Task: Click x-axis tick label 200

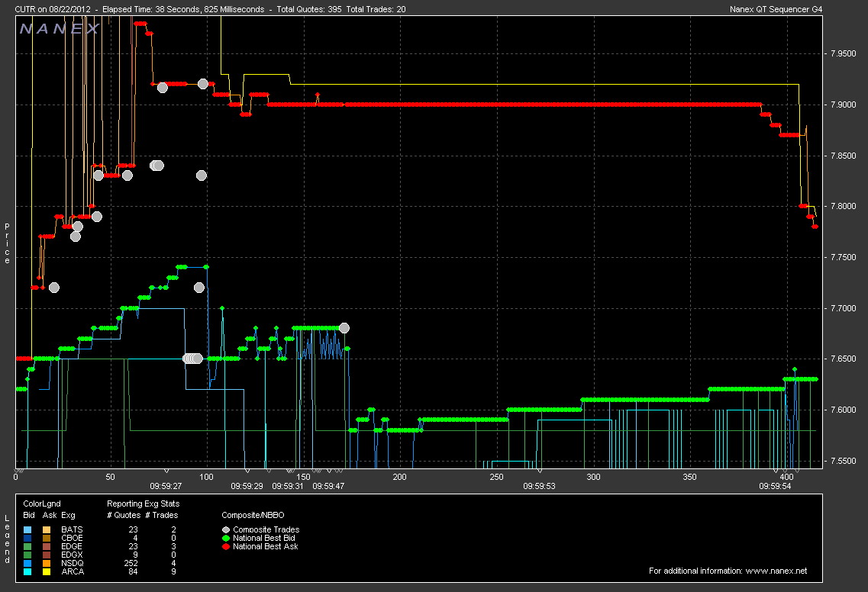Action: point(400,477)
